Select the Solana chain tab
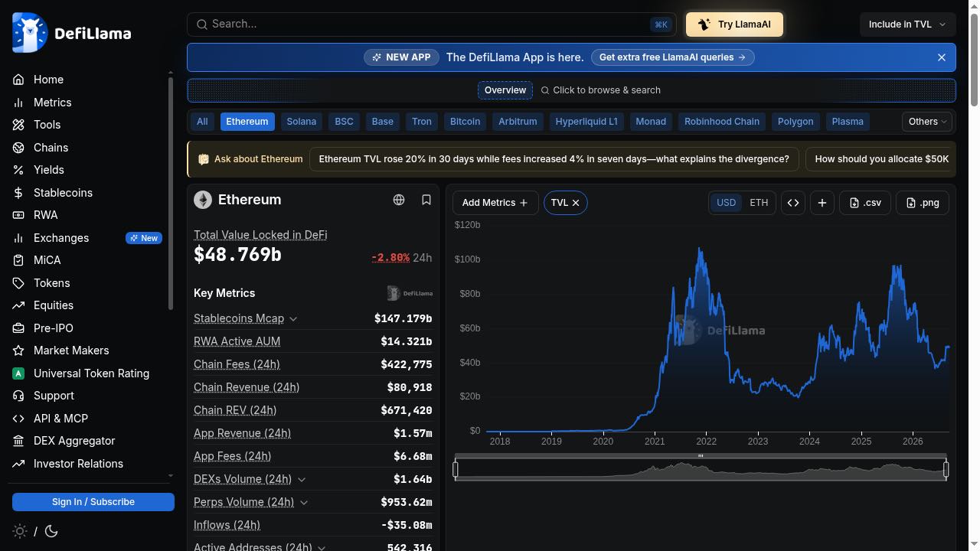This screenshot has height=551, width=980. (x=302, y=122)
